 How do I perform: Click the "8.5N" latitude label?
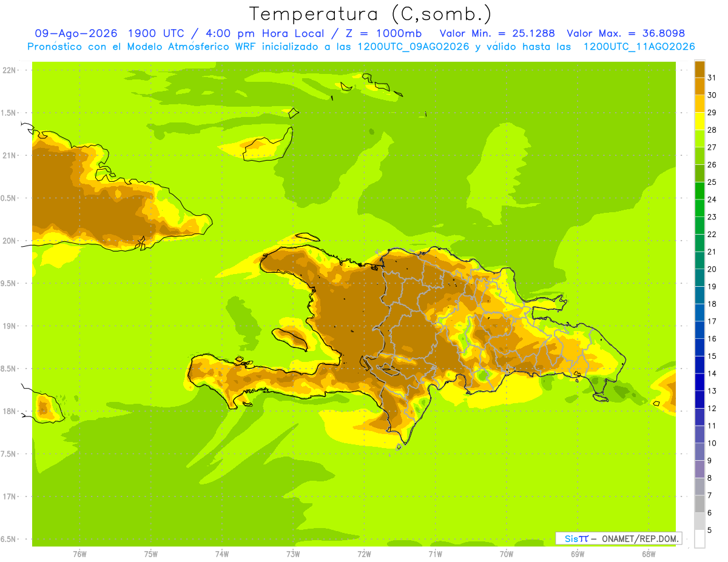[x=9, y=369]
